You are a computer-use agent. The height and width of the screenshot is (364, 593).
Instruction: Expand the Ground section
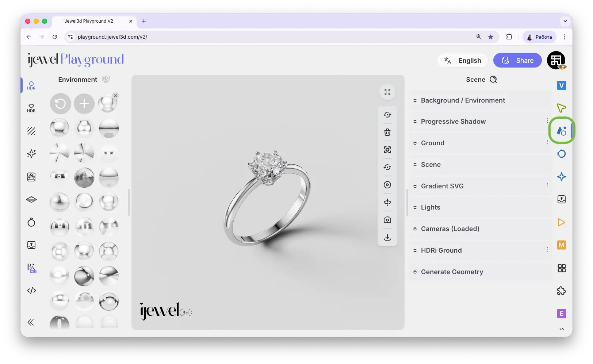pos(480,143)
